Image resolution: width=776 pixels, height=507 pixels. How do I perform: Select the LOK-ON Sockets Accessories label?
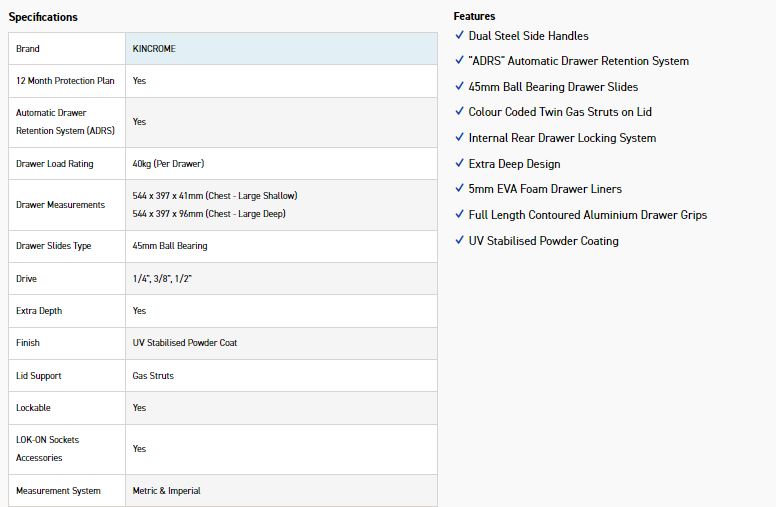click(47, 449)
